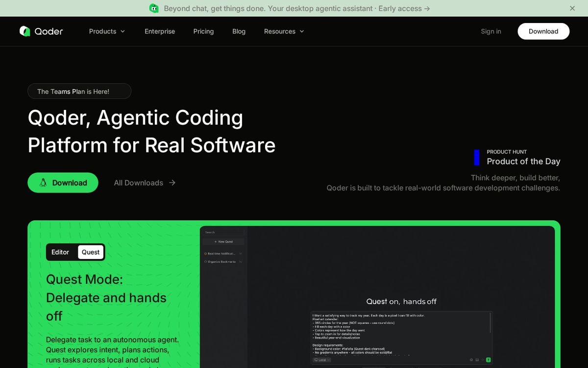
Task: Click the Organize Bookmarks quest status icon
Action: click(205, 262)
